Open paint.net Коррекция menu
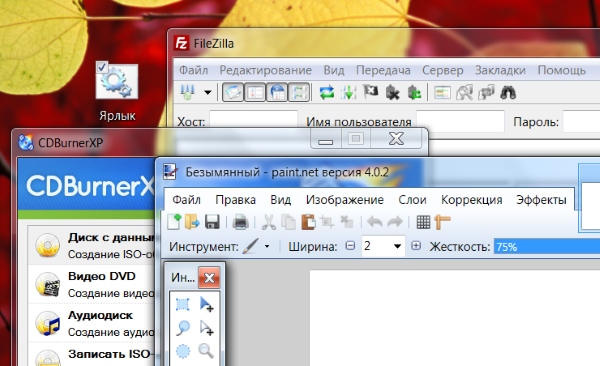Image resolution: width=600 pixels, height=366 pixels. 471,199
